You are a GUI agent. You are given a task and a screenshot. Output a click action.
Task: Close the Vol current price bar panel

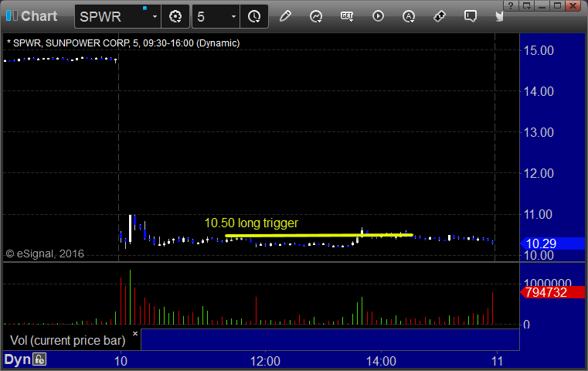click(135, 333)
